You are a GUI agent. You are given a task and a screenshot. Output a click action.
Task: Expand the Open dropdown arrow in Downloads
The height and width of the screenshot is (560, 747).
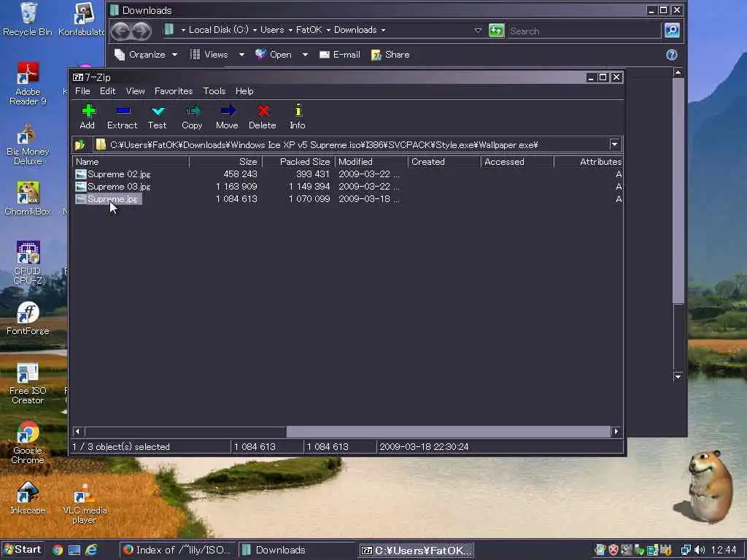tap(305, 55)
